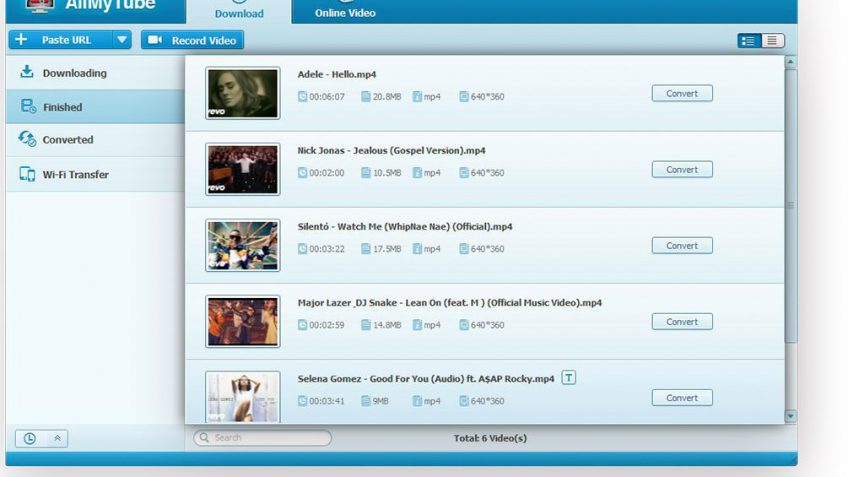Click the format icon on Major Lazer row
Screen dimensions: 848x477
[x=417, y=325]
